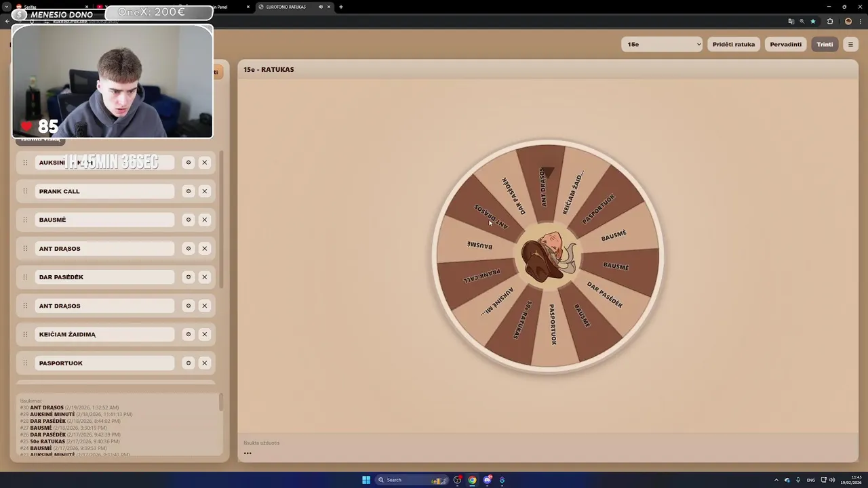Close the EUROTONO RATUKAS tab

pos(329,7)
